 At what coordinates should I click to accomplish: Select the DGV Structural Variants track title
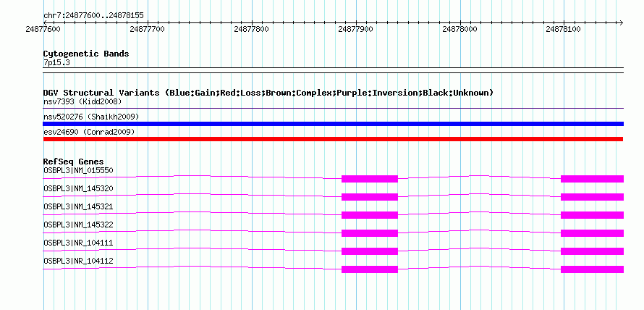(x=268, y=93)
